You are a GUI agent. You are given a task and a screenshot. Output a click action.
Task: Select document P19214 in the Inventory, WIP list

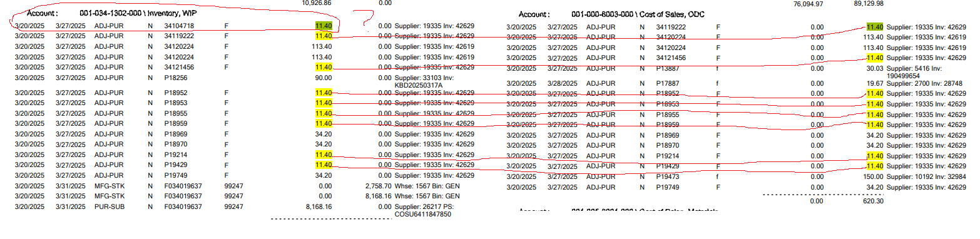coord(176,155)
